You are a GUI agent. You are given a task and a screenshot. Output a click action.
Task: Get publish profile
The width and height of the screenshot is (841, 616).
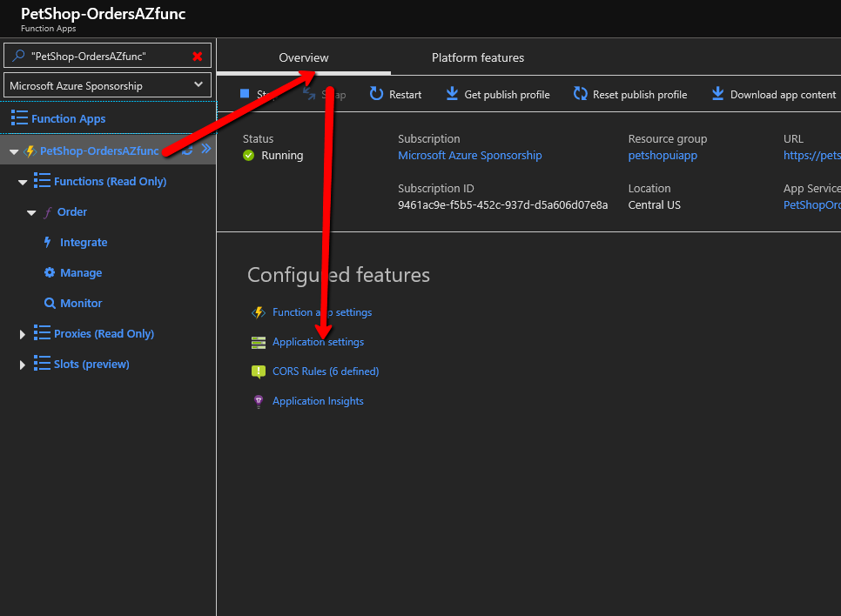point(507,94)
